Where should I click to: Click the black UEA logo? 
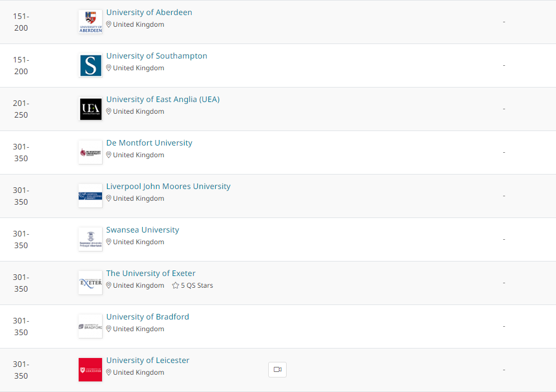pyautogui.click(x=90, y=109)
